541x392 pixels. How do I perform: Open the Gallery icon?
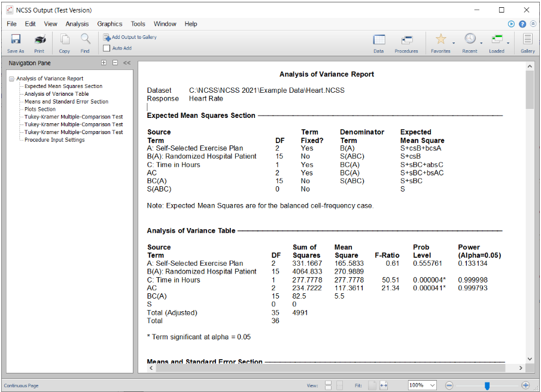point(527,40)
